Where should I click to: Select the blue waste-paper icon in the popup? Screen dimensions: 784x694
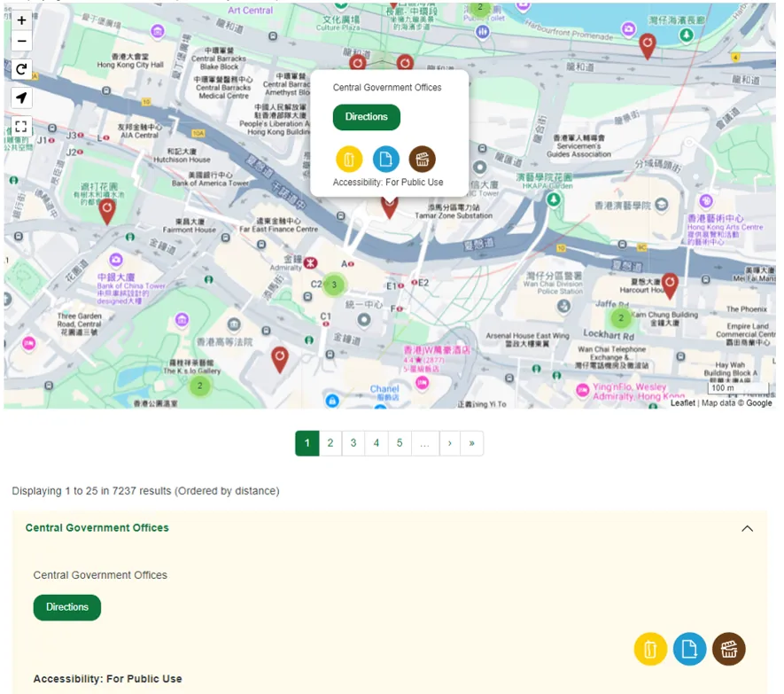pos(386,159)
